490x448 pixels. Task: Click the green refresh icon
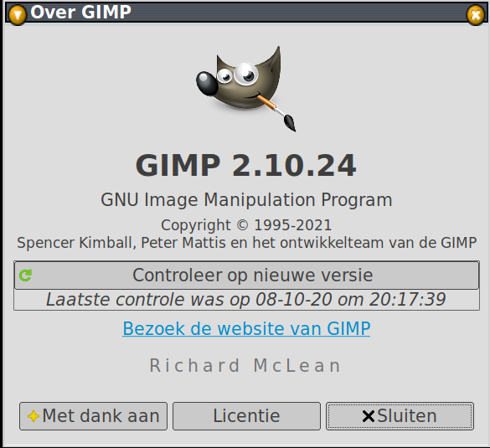(x=25, y=275)
